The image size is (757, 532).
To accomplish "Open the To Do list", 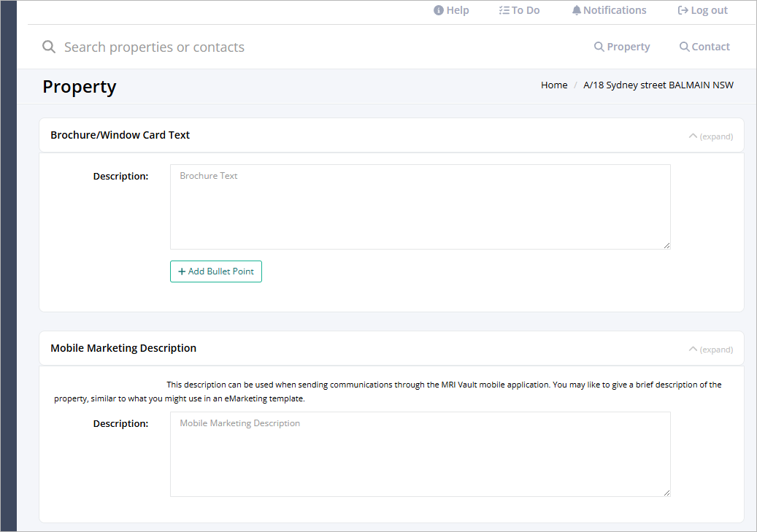I will click(x=519, y=10).
